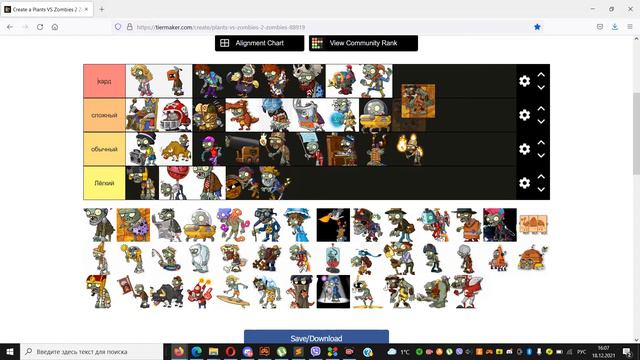Open settings gear for the обычный tier
The height and width of the screenshot is (360, 640).
[x=524, y=149]
